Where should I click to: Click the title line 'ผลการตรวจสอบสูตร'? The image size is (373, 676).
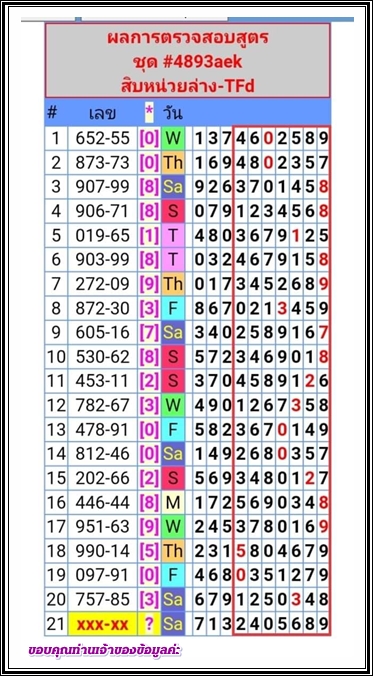pyautogui.click(x=188, y=38)
